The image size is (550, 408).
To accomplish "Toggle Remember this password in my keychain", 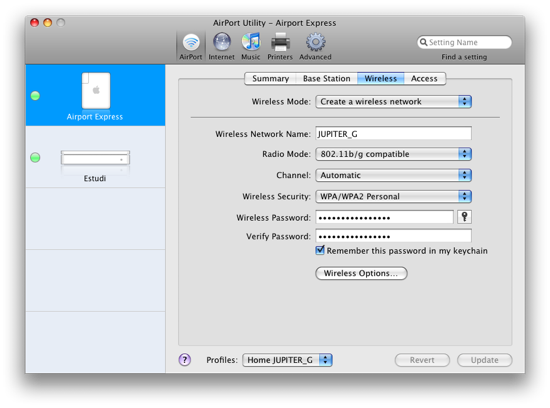I will (x=320, y=250).
